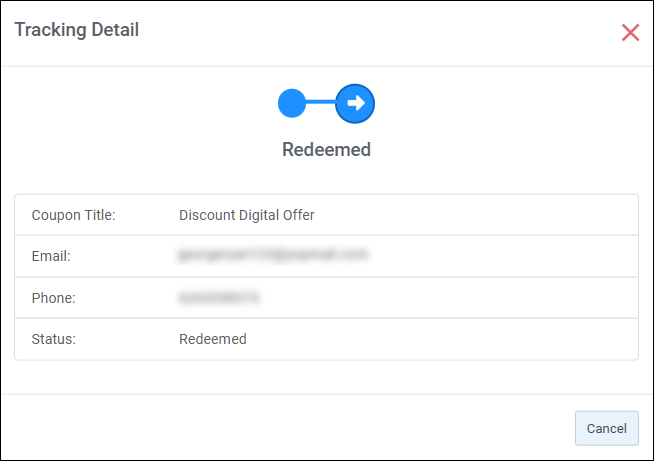Viewport: 654px width, 461px height.
Task: Click the blurred phone number value
Action: 219,297
